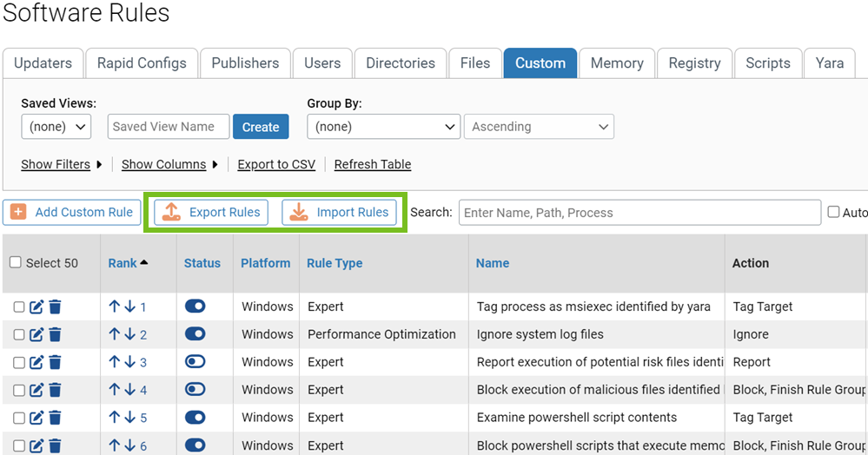Click the Import Rules button
Image resolution: width=868 pixels, height=455 pixels.
[x=340, y=212]
